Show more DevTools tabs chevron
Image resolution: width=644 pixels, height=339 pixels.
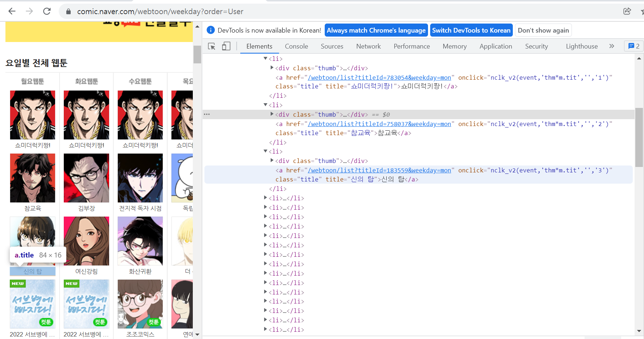click(612, 46)
